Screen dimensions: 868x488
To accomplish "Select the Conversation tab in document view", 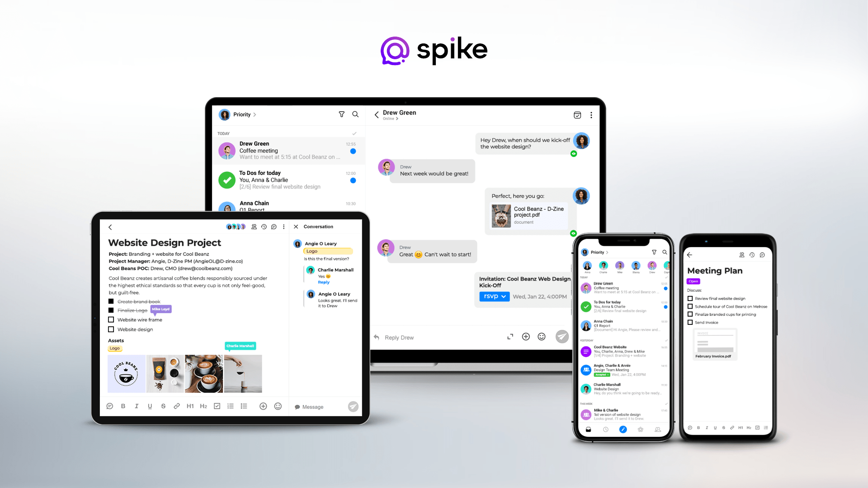I will point(318,226).
